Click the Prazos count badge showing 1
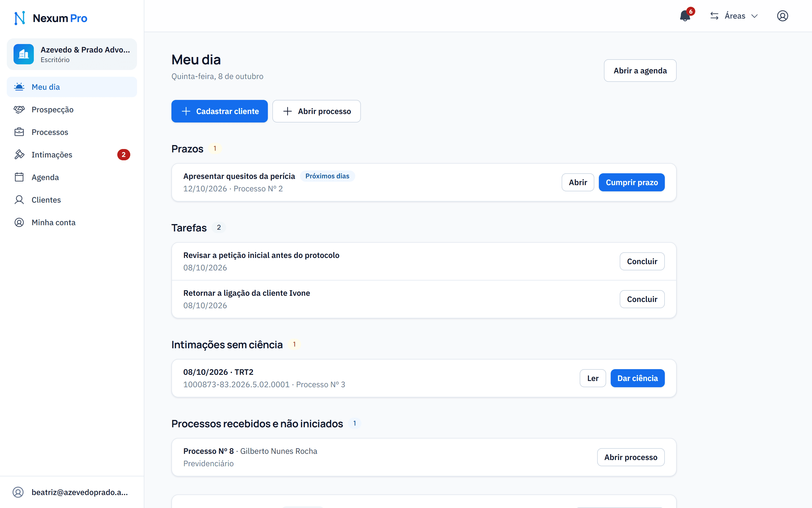 [215, 148]
